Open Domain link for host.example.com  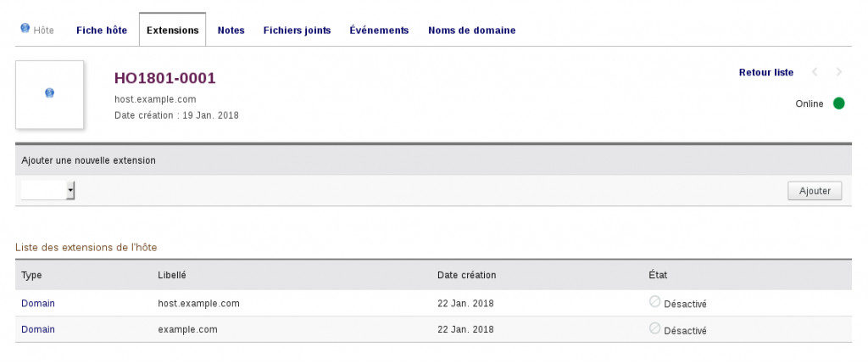[38, 303]
